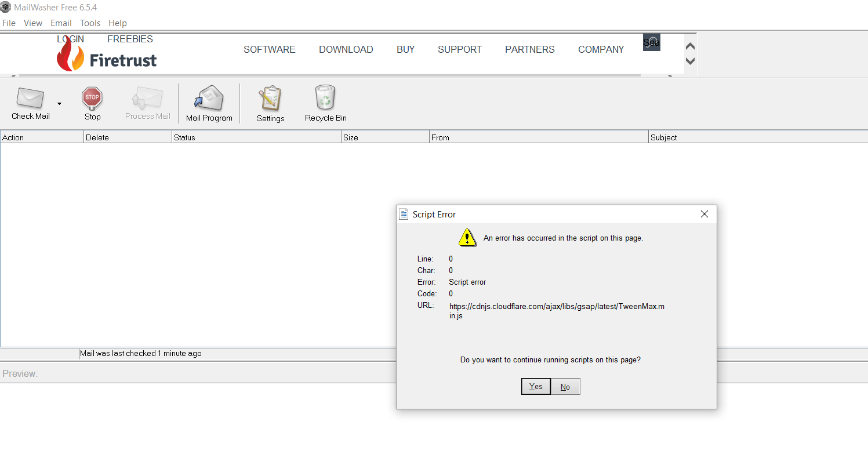Click the 'Mail was last checked 1 minute ago' status
The image size is (868, 465).
pos(141,353)
